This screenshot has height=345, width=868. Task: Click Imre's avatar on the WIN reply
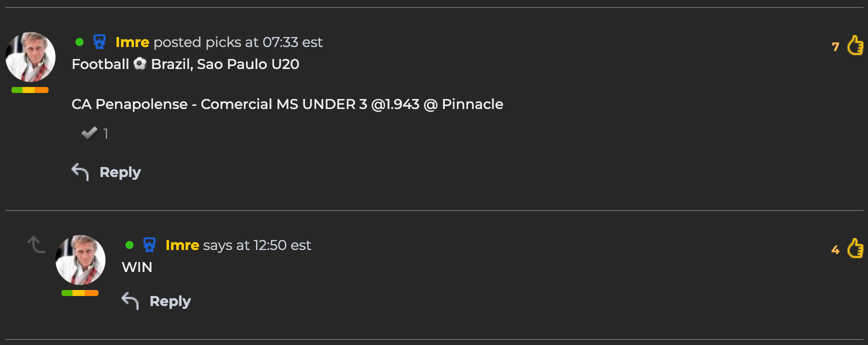pos(80,260)
